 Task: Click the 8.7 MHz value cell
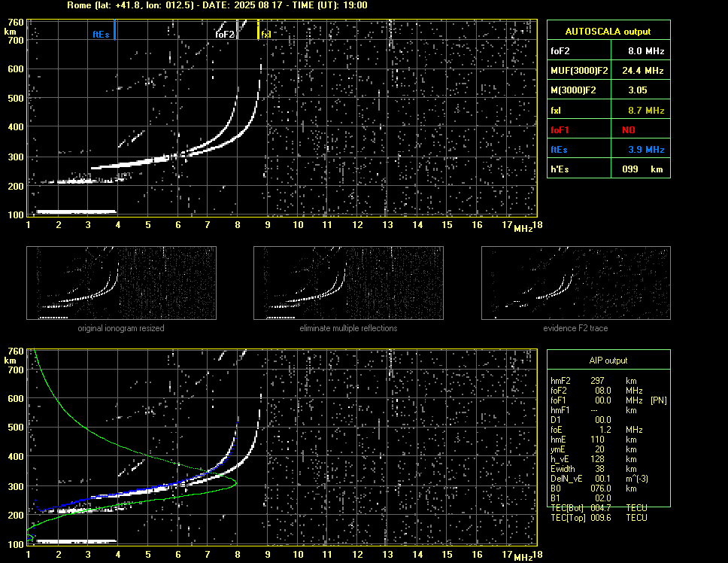(x=641, y=111)
